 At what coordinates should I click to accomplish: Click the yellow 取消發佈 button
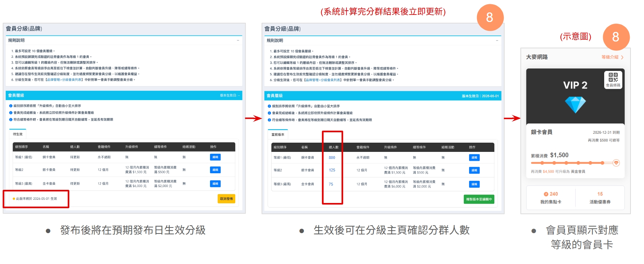(226, 199)
